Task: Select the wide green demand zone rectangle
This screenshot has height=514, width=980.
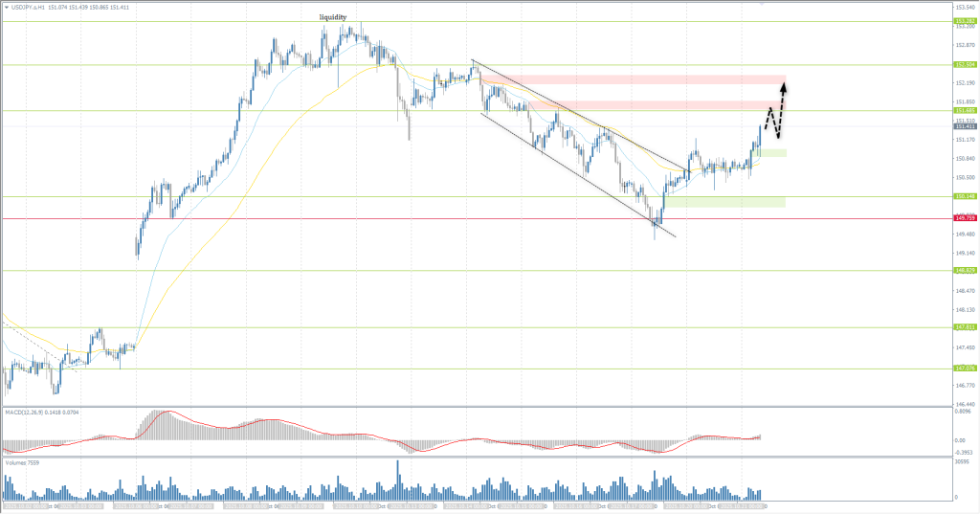Action: click(x=725, y=202)
